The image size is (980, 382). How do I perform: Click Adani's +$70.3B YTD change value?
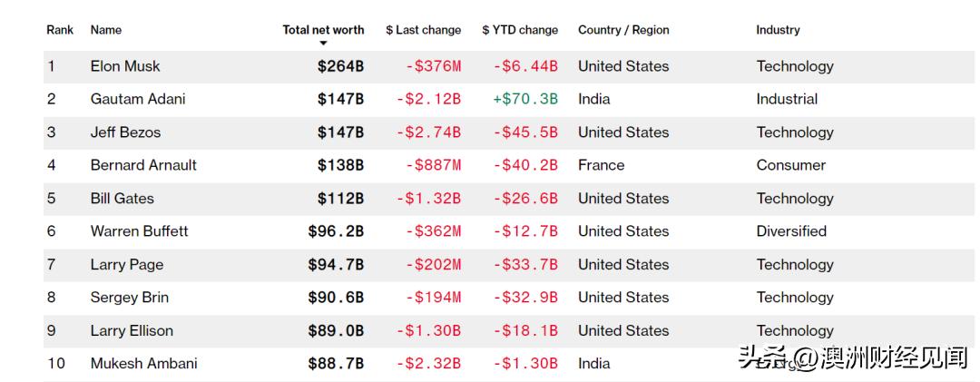(525, 99)
